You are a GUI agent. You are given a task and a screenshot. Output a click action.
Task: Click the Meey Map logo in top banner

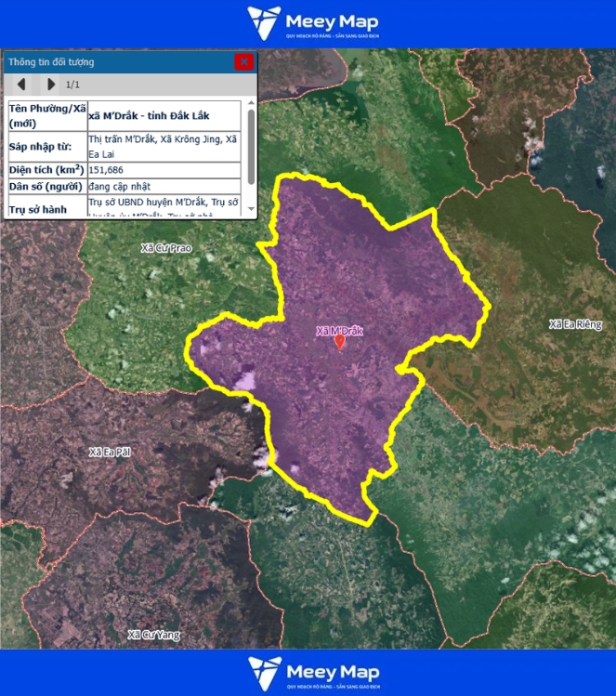(x=313, y=23)
